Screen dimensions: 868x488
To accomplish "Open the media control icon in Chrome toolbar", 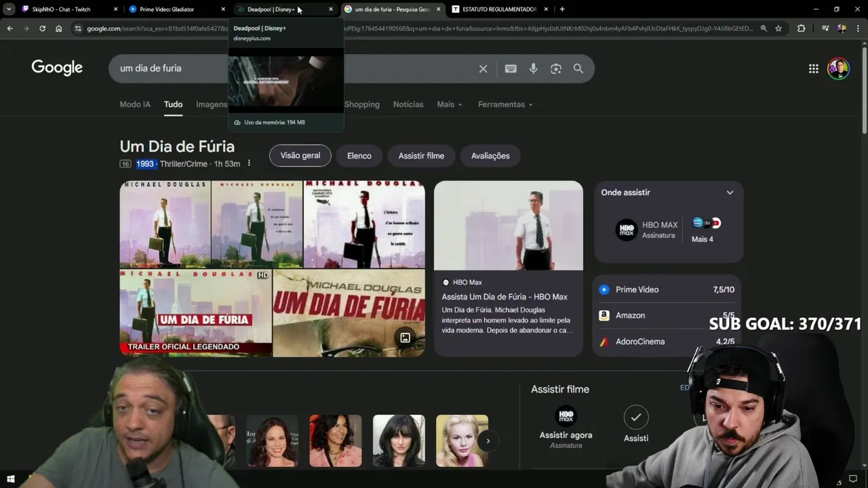I will click(x=825, y=28).
